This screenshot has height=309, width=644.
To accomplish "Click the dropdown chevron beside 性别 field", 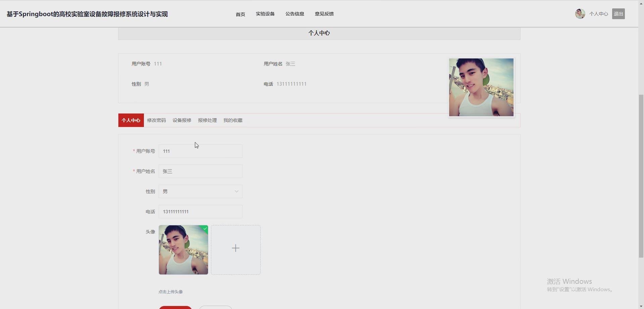I will click(237, 191).
